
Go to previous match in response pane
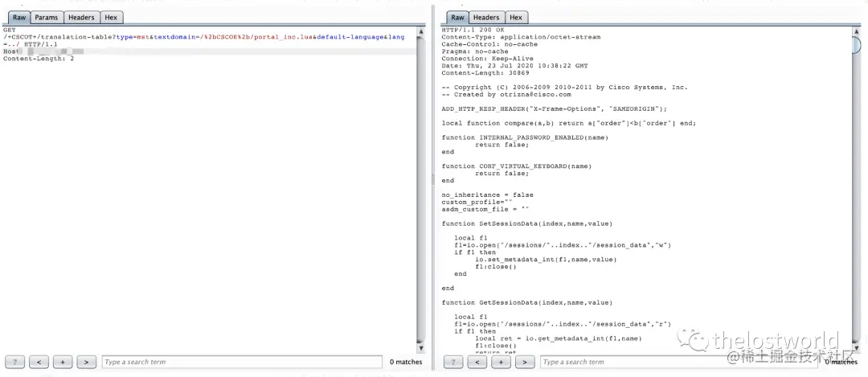(477, 362)
